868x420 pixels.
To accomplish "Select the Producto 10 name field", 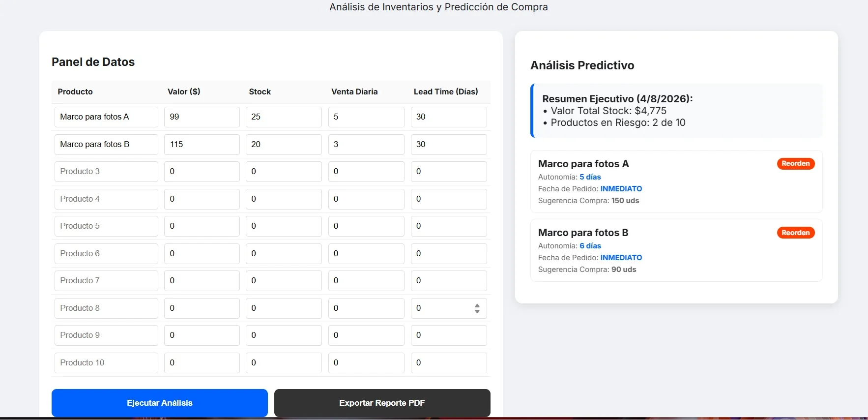I will (x=106, y=363).
